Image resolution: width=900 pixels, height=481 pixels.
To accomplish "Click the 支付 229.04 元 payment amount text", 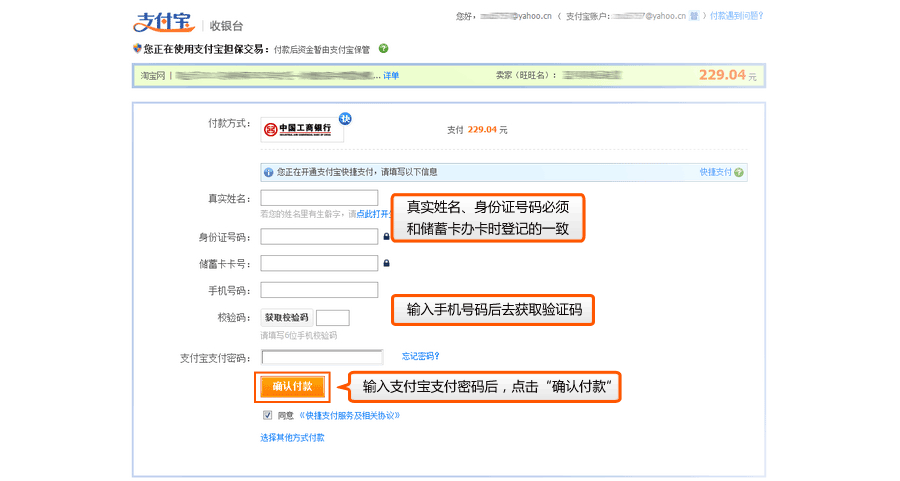I will (x=477, y=130).
